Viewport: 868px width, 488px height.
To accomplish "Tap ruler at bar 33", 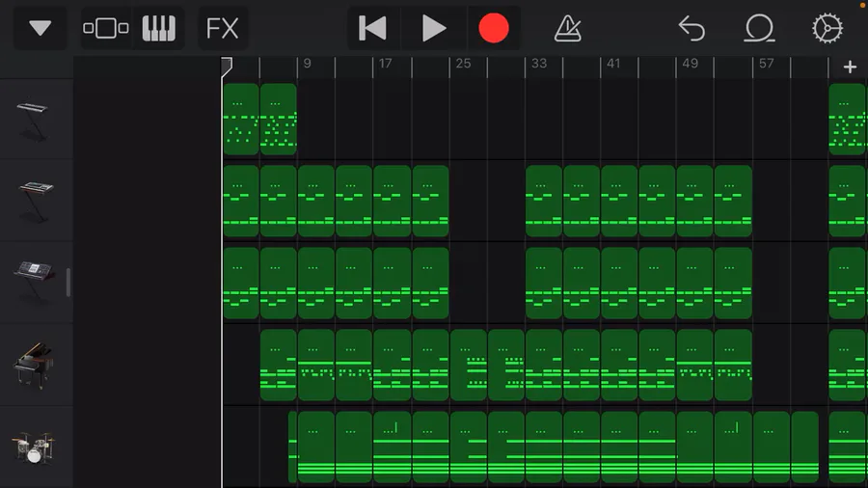I will (538, 64).
